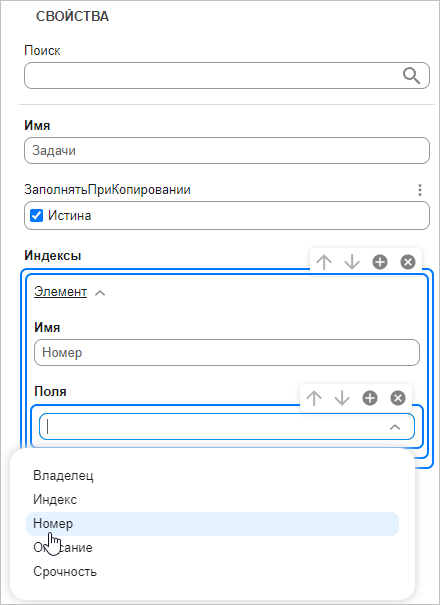Remove element from Индексы list
440x605 pixels.
(x=408, y=262)
